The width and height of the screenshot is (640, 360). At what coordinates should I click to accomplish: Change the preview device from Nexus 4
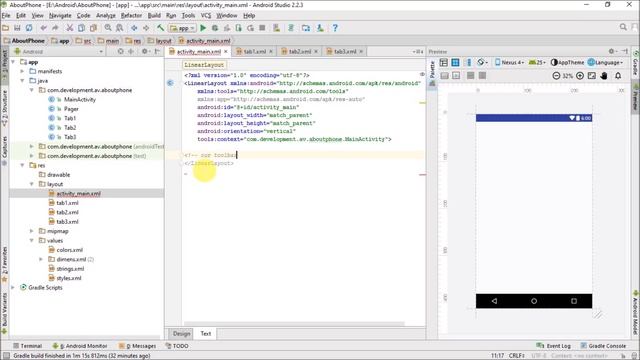(509, 62)
